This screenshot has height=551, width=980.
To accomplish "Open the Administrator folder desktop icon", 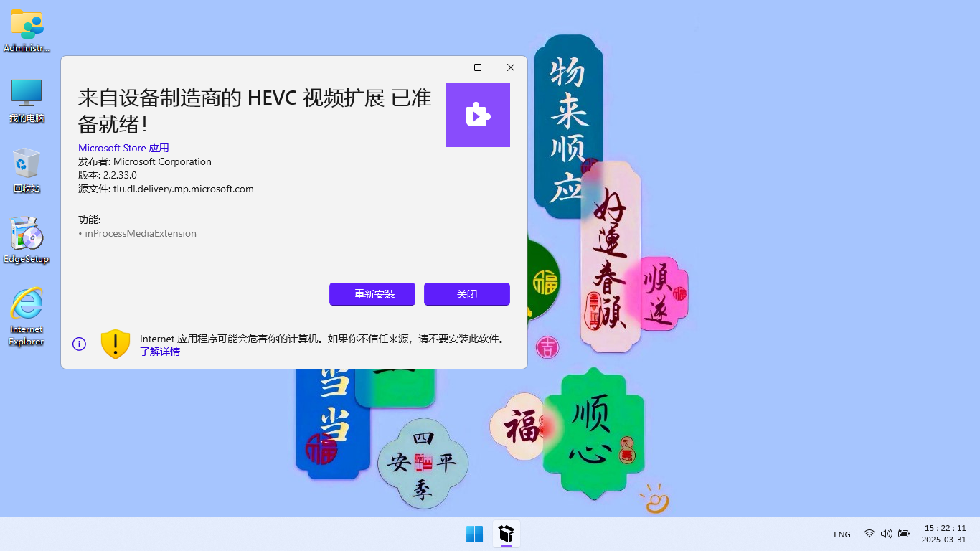I will (x=27, y=32).
